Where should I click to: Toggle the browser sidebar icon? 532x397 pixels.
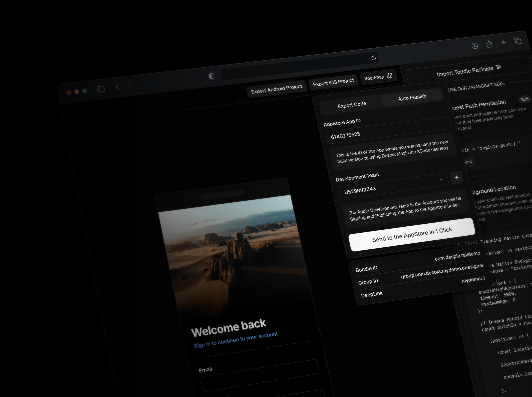click(101, 89)
